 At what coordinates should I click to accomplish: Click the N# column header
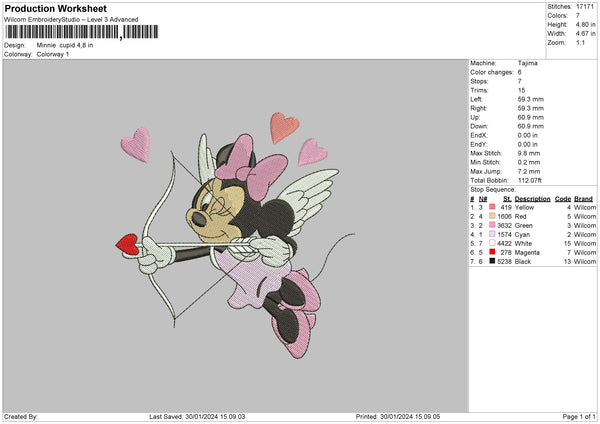483,199
